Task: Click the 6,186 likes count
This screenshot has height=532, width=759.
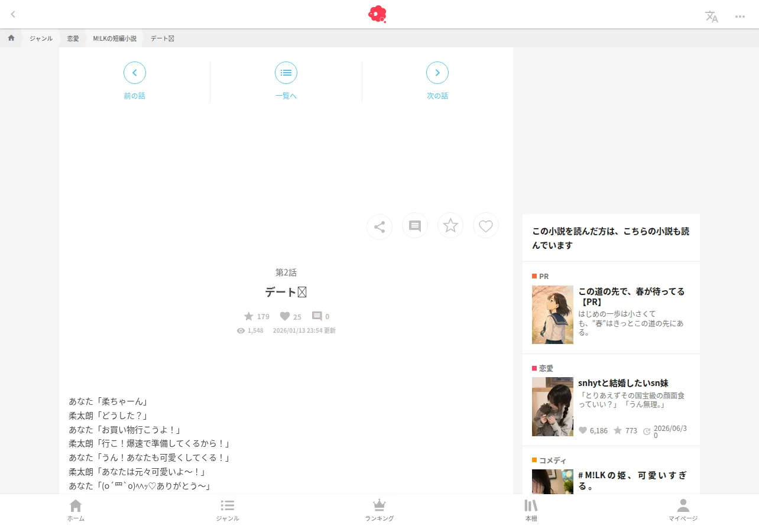Action: (x=593, y=430)
